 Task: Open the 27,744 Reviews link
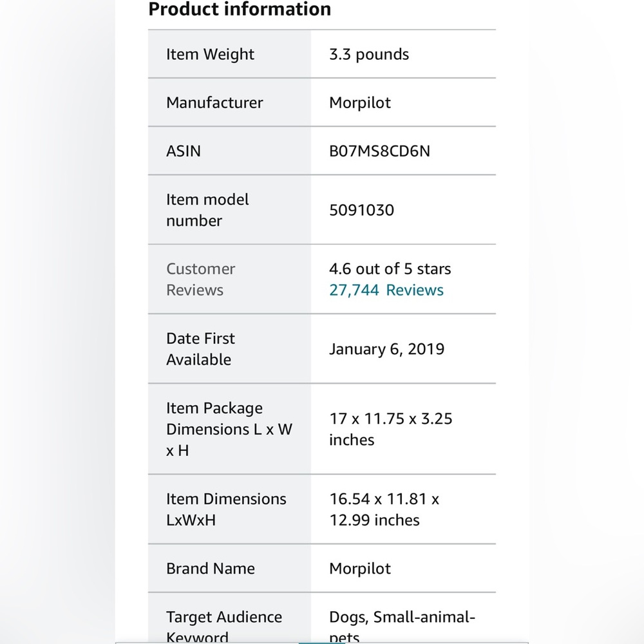tap(386, 290)
